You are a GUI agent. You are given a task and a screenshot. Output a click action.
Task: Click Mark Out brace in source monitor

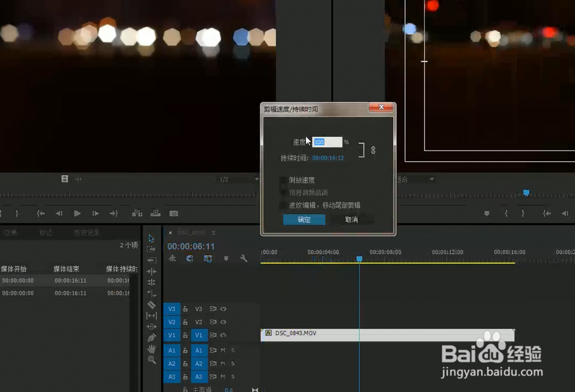point(17,213)
